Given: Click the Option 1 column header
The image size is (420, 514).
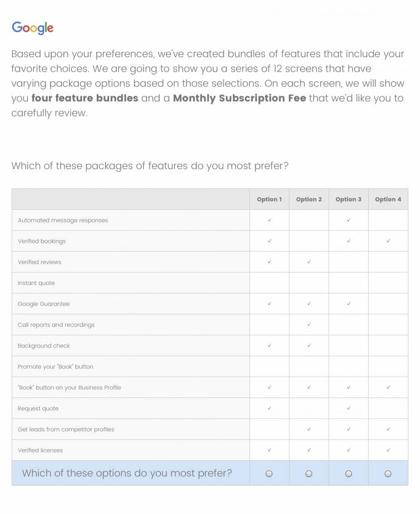Looking at the screenshot, I should tap(269, 199).
